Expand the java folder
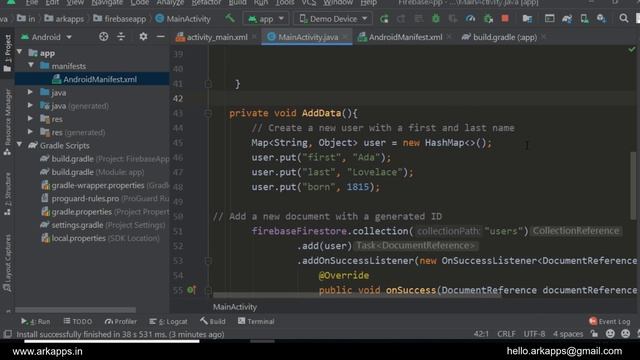The image size is (640, 360). pyautogui.click(x=30, y=92)
